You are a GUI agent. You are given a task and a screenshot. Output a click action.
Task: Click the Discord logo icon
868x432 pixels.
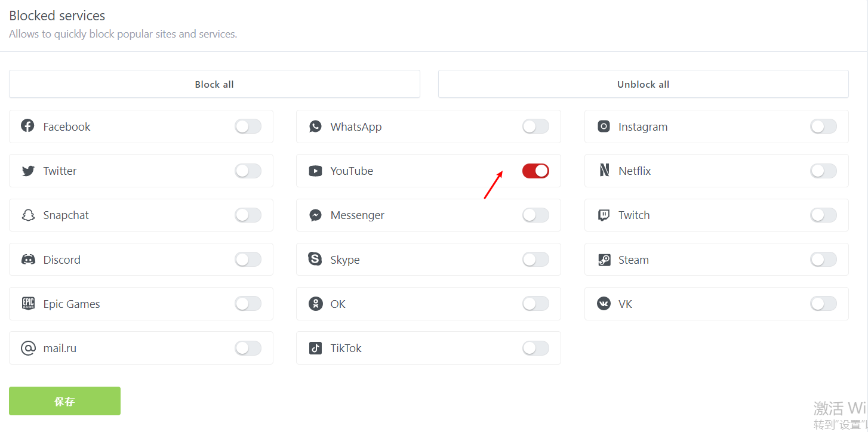[x=28, y=260]
